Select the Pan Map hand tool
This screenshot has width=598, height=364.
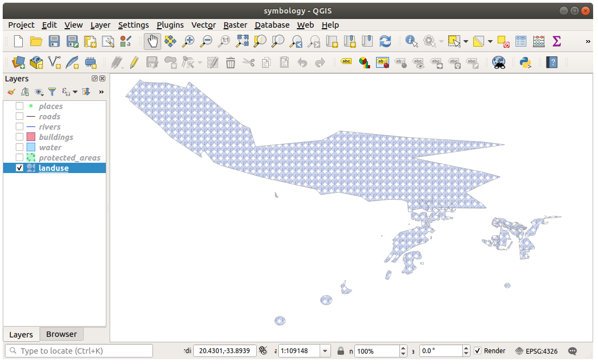(x=152, y=41)
